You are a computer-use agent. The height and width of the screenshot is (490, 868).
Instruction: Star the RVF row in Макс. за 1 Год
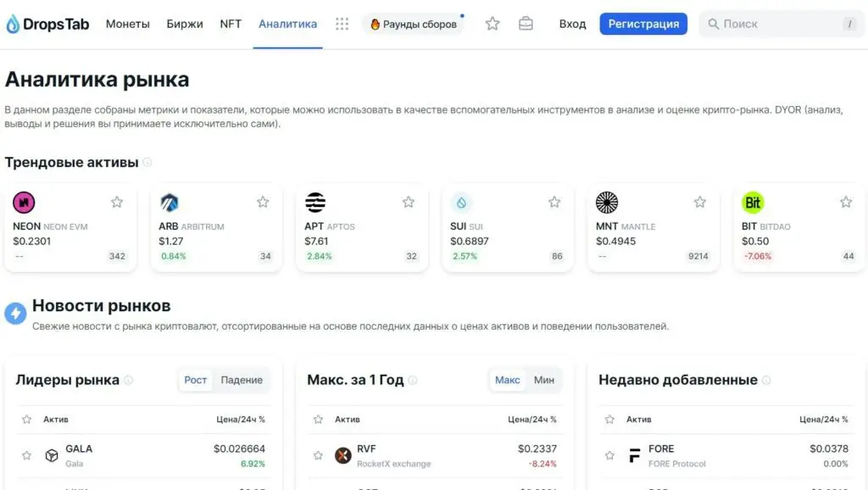pyautogui.click(x=319, y=456)
